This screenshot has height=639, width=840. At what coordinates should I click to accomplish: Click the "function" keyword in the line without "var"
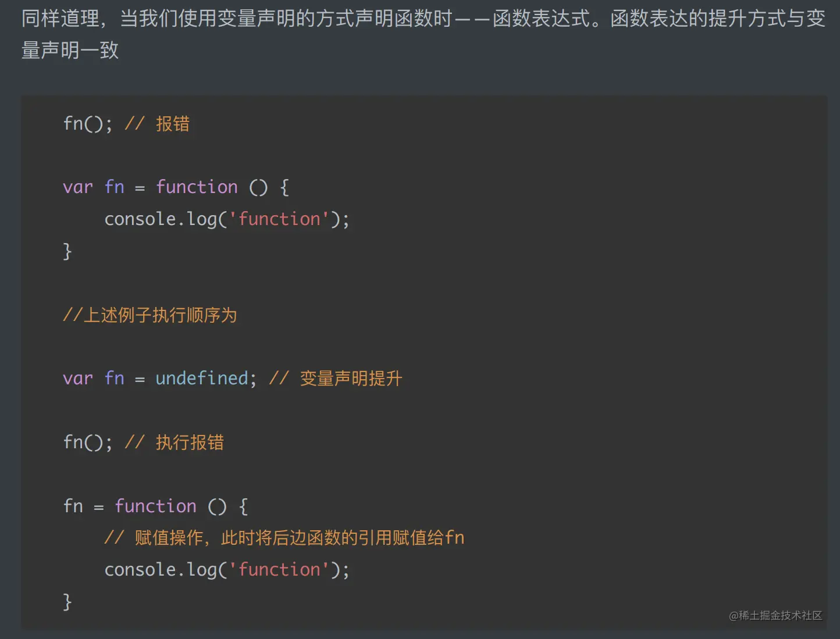[155, 506]
